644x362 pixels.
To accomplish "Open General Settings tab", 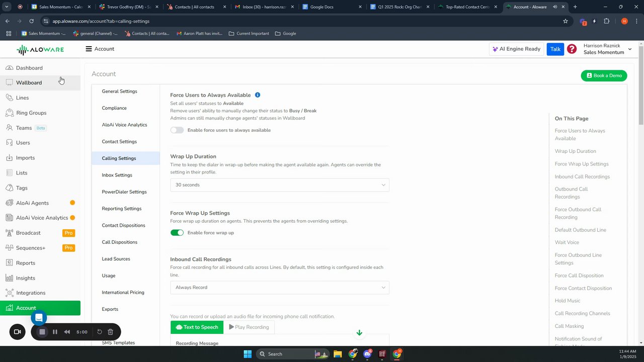I will [x=119, y=92].
